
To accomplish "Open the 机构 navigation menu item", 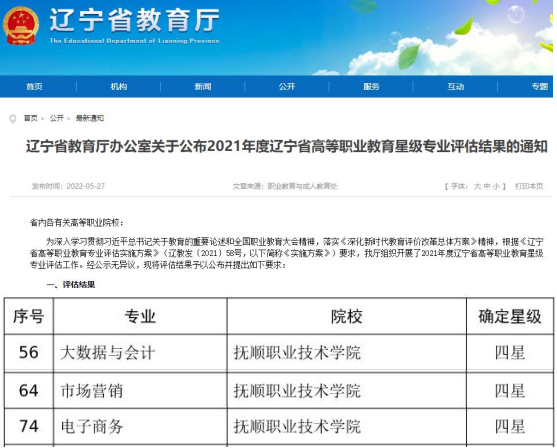I will pos(119,86).
